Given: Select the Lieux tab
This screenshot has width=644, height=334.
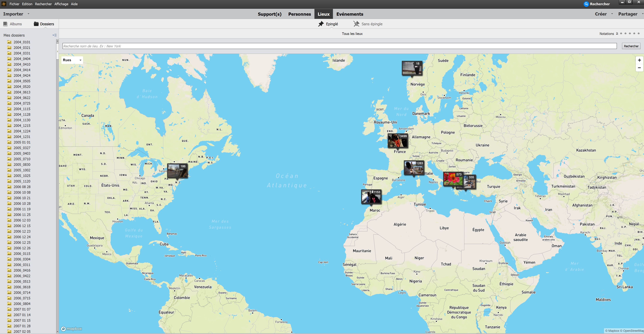Looking at the screenshot, I should [323, 14].
